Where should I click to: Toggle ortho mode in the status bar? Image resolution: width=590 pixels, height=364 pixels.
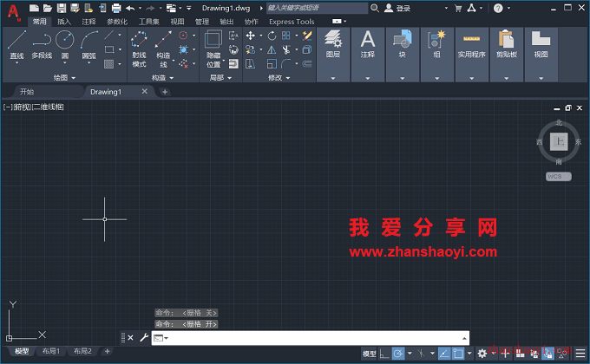[384, 353]
